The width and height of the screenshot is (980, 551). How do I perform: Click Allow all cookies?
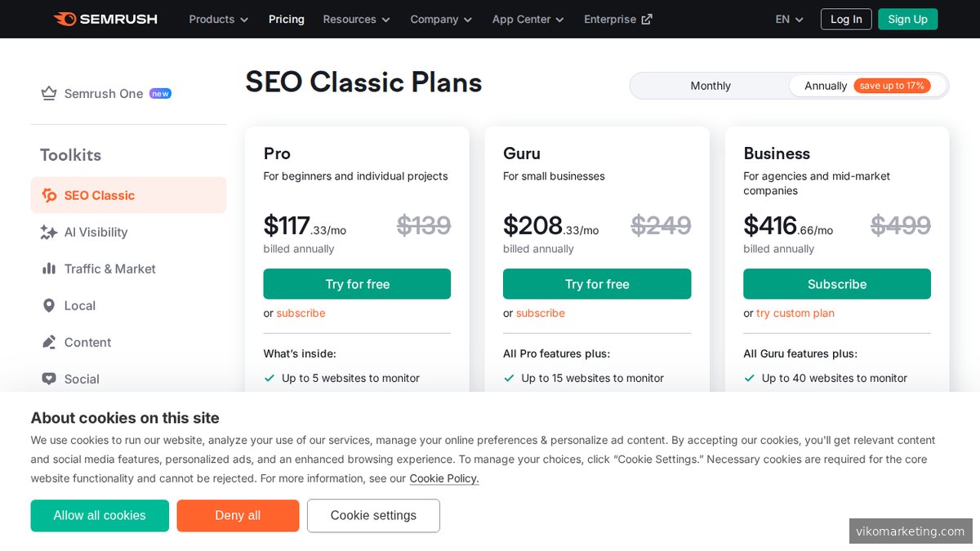point(100,515)
